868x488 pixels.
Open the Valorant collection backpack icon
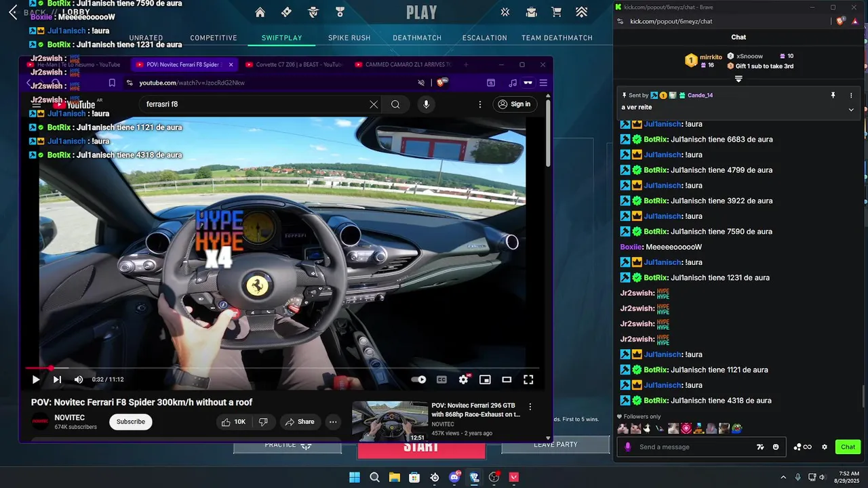tap(532, 12)
